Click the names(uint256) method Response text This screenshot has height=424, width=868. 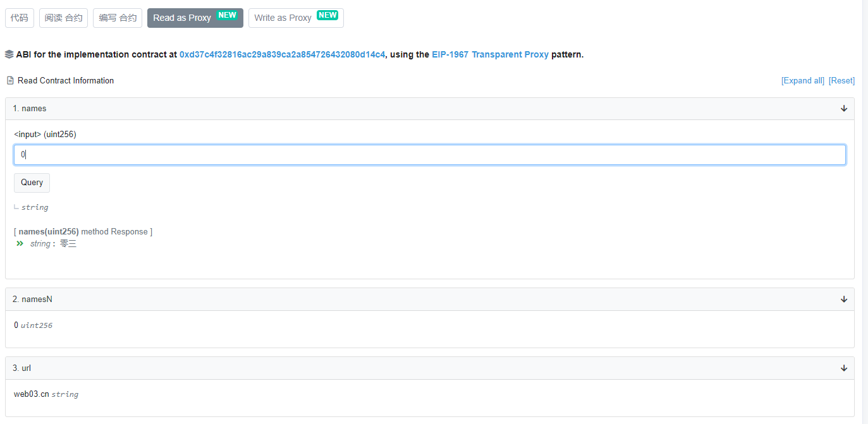(x=83, y=232)
